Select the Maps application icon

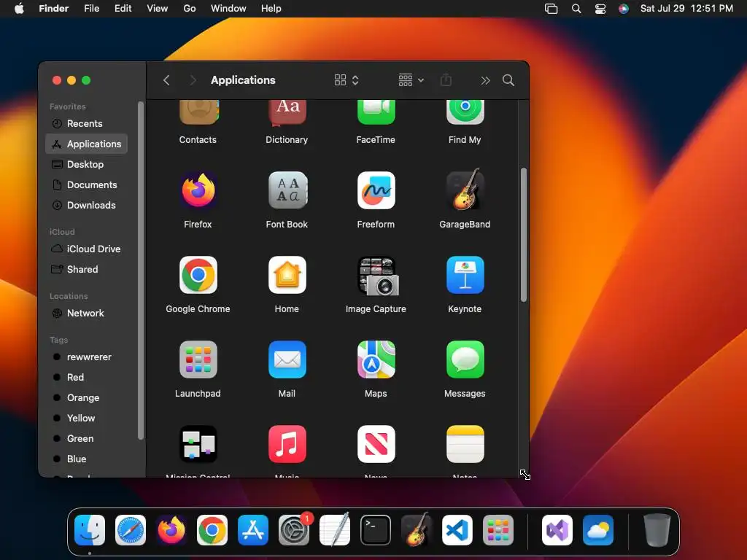click(376, 359)
